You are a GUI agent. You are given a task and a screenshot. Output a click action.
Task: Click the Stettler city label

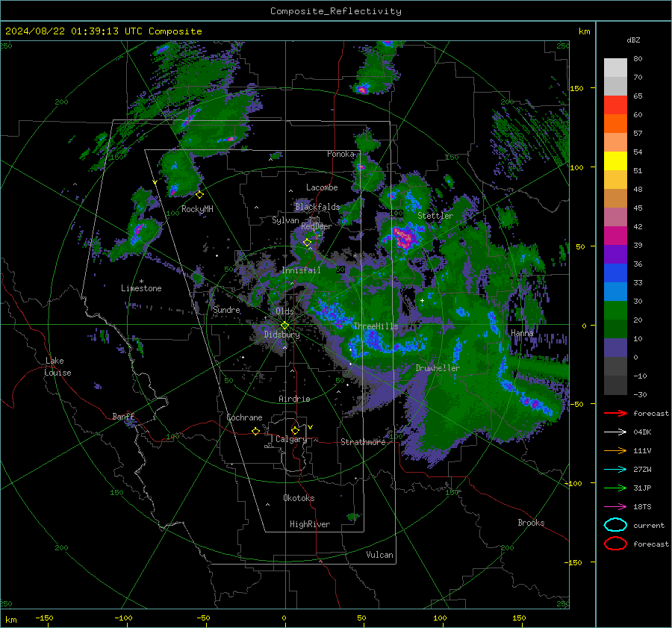coord(435,216)
